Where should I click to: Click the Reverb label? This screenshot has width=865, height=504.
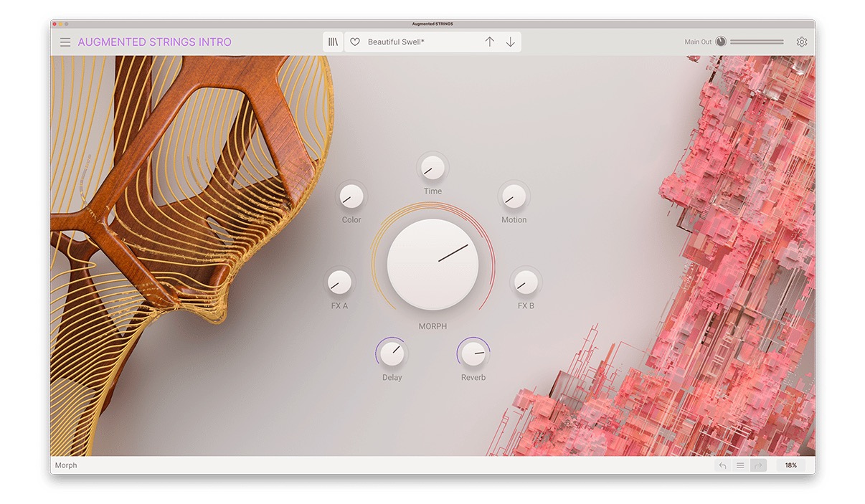(x=473, y=378)
